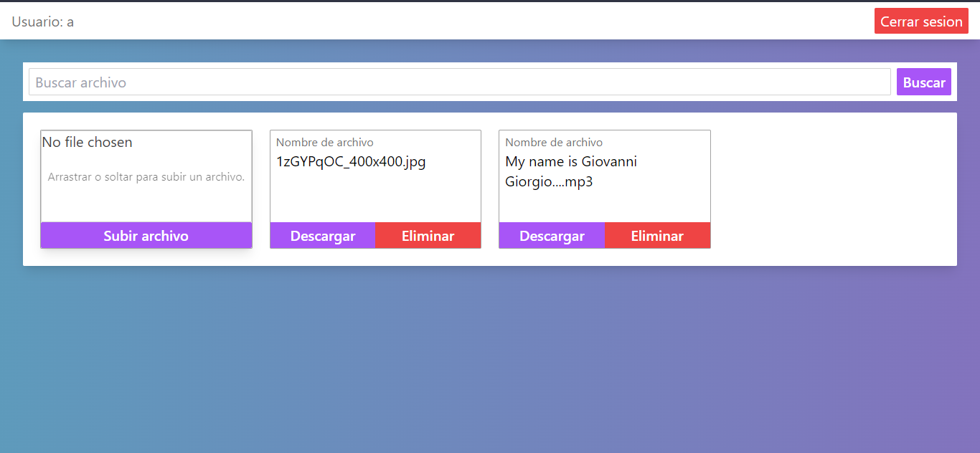The width and height of the screenshot is (980, 453).
Task: Click the 1zGYPqOC_400x400.jpg file name text
Action: coord(349,161)
